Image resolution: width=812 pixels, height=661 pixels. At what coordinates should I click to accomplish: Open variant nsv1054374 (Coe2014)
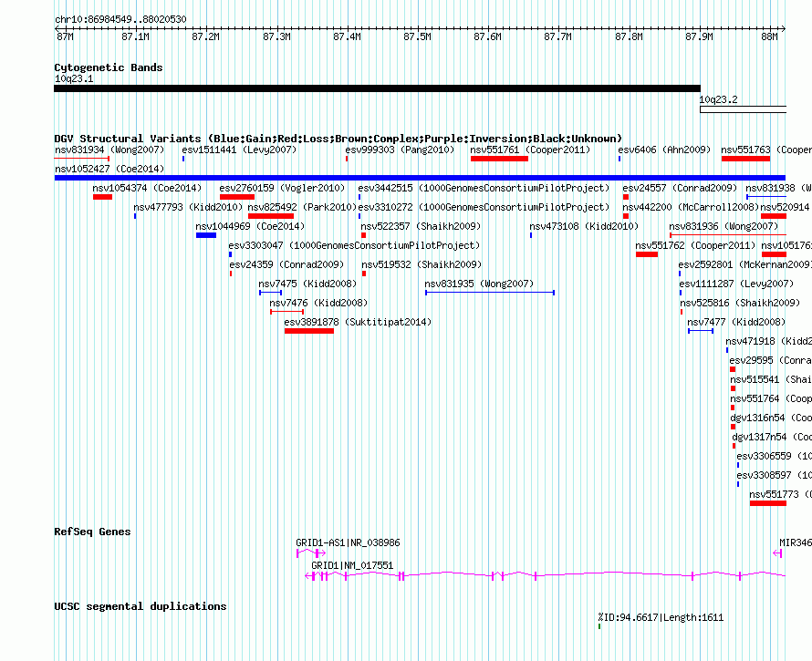[x=147, y=188]
